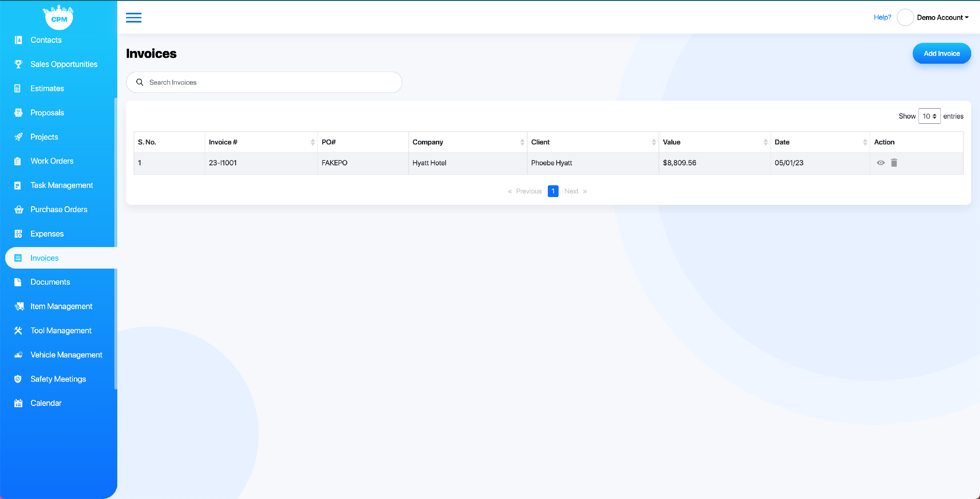Click the Work Orders clipboard icon
This screenshot has height=499, width=980.
pos(18,161)
